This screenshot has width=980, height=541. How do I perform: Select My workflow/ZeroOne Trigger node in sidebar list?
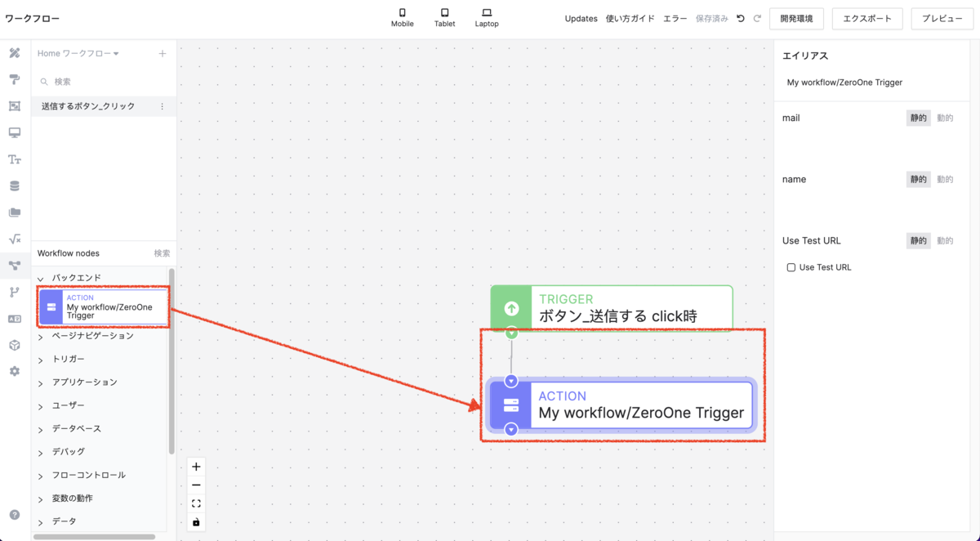coord(103,307)
